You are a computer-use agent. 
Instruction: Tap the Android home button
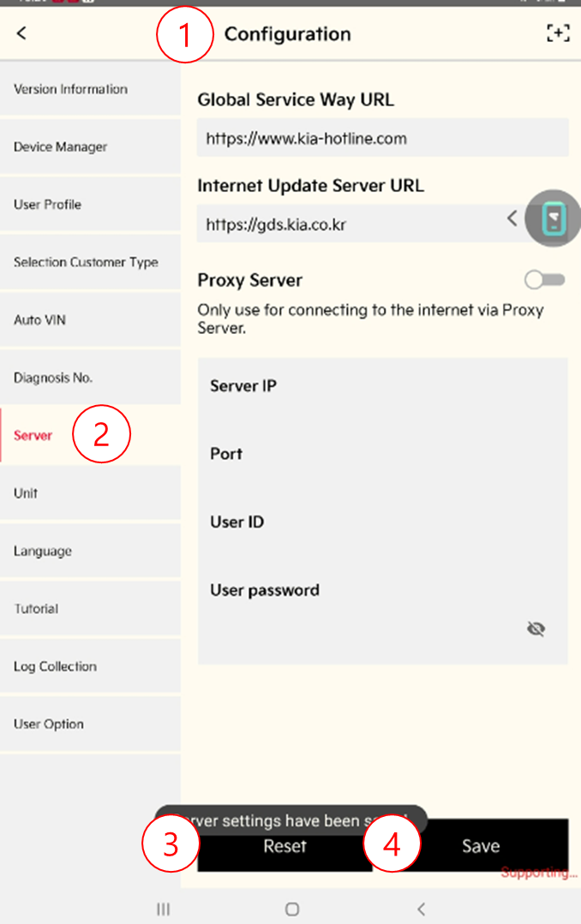[x=292, y=909]
